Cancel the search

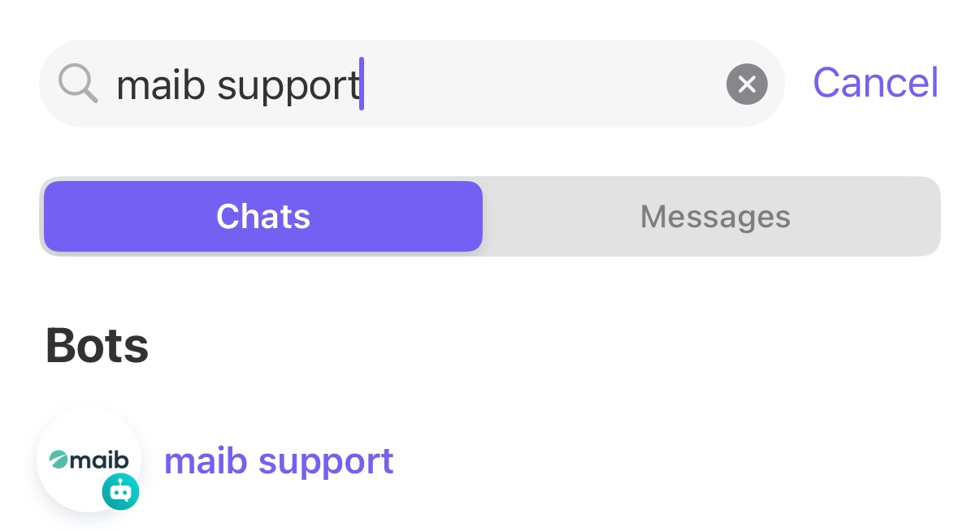click(875, 83)
